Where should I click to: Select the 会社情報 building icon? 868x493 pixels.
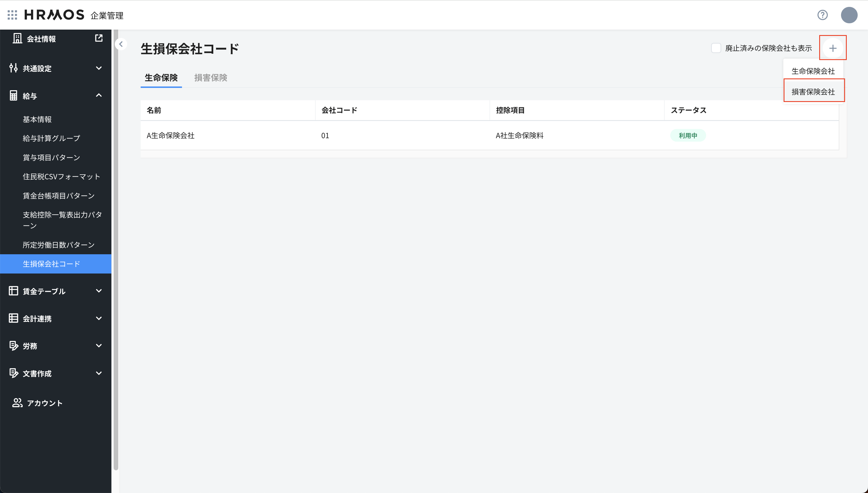17,38
